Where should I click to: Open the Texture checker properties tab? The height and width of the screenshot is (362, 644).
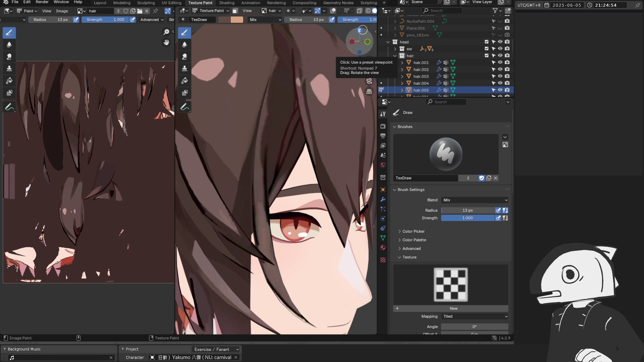point(383,260)
